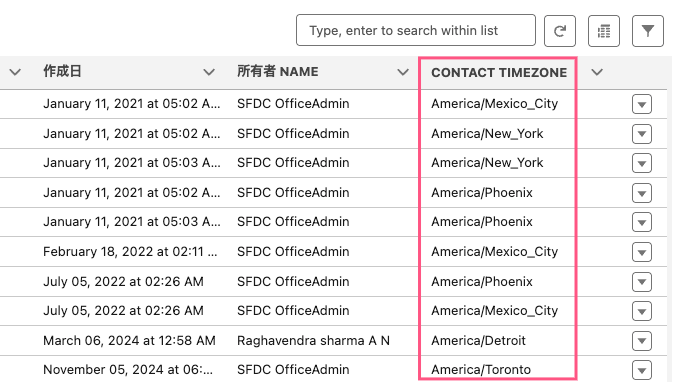Screen dimensions: 675x382
Task: Open the 所有者 NAME column chevron
Action: 403,72
